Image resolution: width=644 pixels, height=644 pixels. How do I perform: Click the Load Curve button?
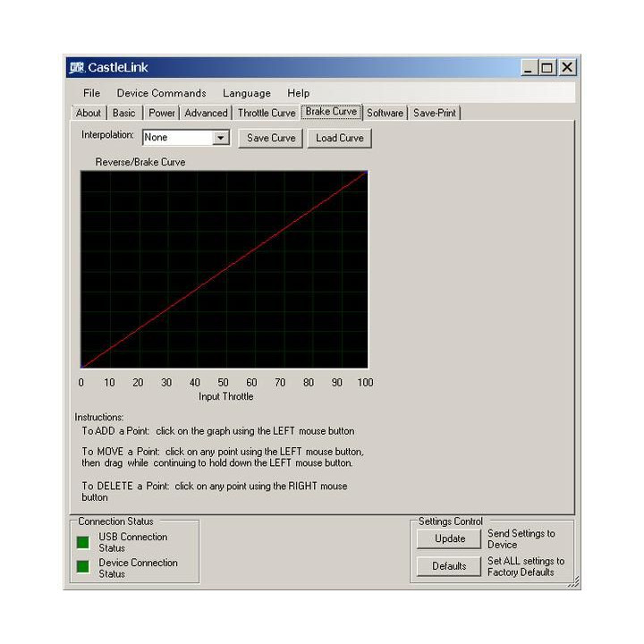(340, 138)
